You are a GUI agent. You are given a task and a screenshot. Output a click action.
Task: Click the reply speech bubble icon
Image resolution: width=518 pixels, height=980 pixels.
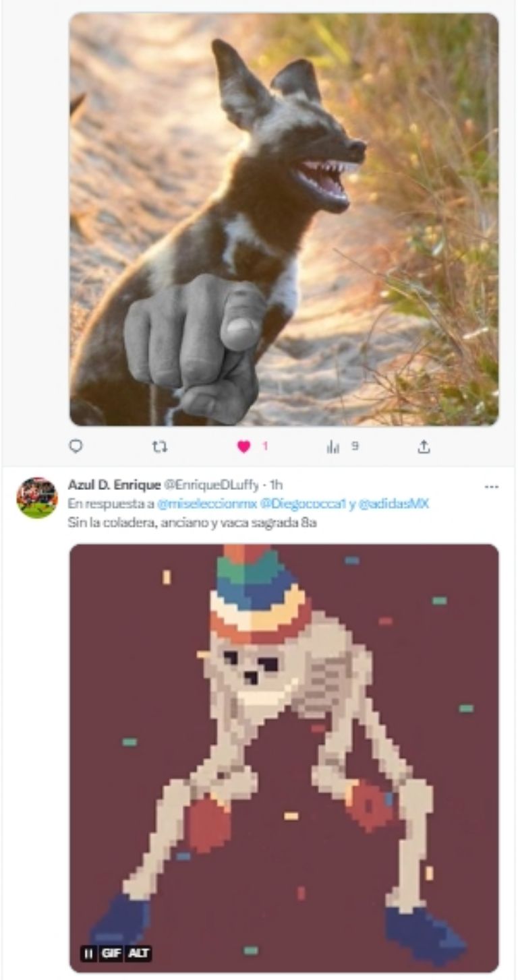tap(76, 446)
